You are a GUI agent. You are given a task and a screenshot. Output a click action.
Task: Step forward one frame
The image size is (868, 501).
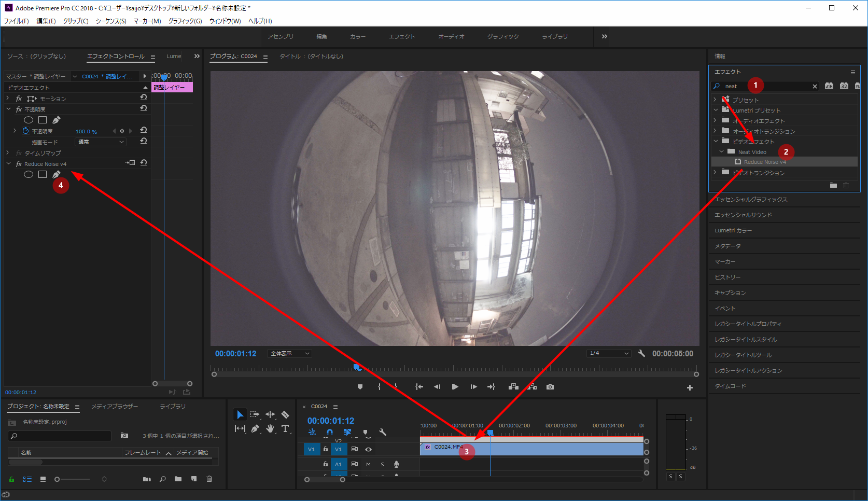pos(473,387)
